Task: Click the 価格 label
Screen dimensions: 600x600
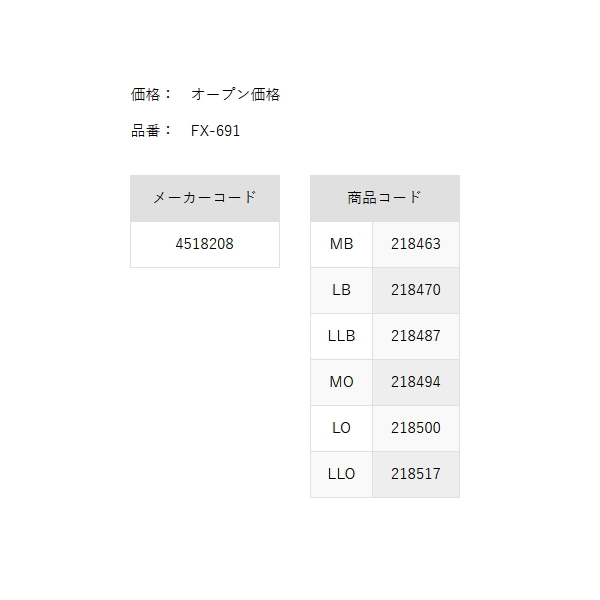Action: point(145,95)
